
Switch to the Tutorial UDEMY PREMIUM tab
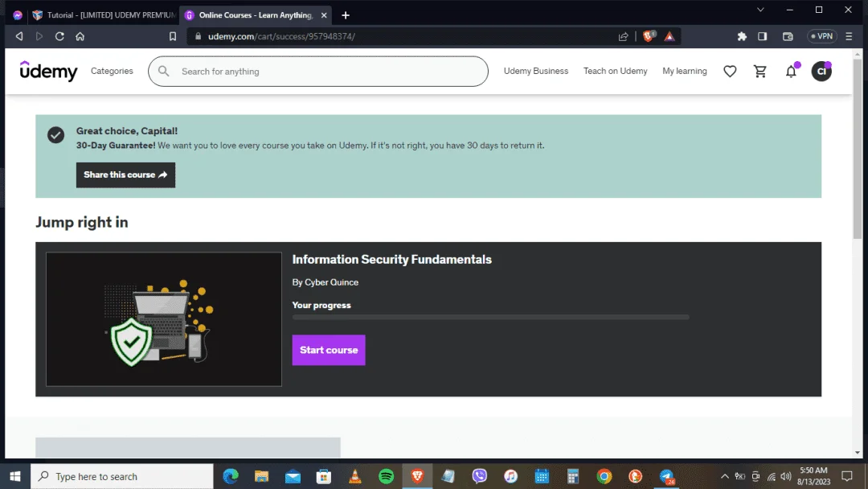pos(104,15)
